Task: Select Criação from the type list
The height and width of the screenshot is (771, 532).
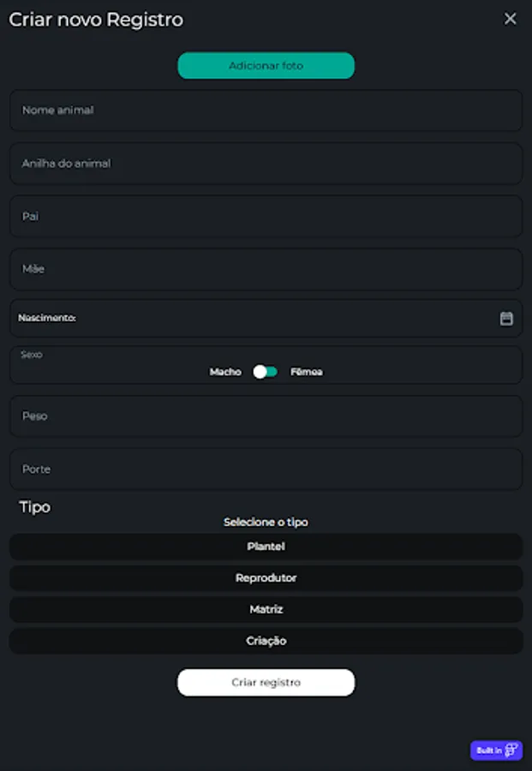Action: [x=266, y=641]
